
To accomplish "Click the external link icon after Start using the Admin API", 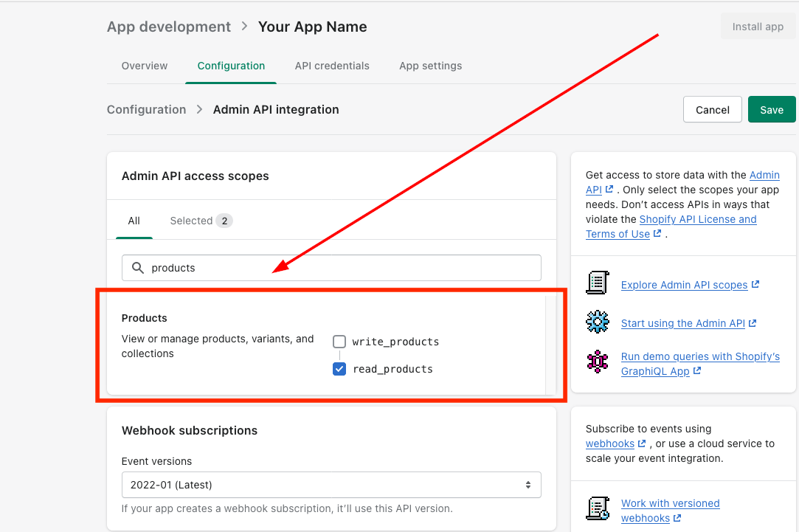I will pyautogui.click(x=753, y=323).
